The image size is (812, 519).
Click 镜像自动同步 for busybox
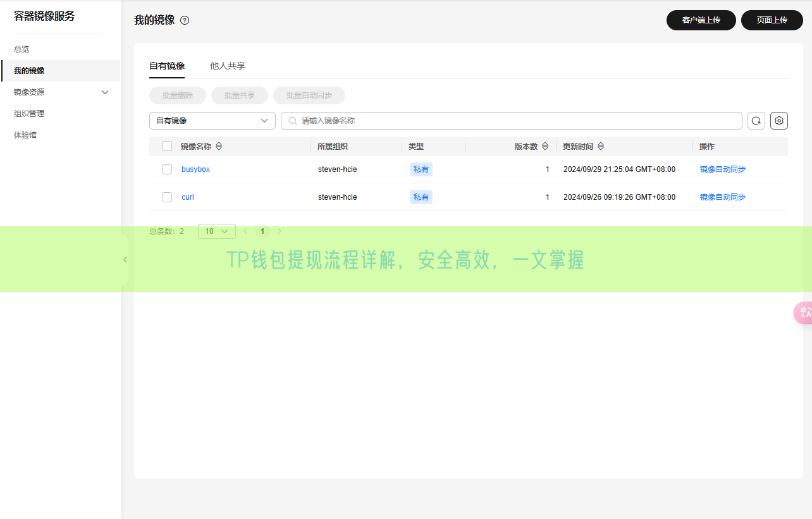click(723, 169)
